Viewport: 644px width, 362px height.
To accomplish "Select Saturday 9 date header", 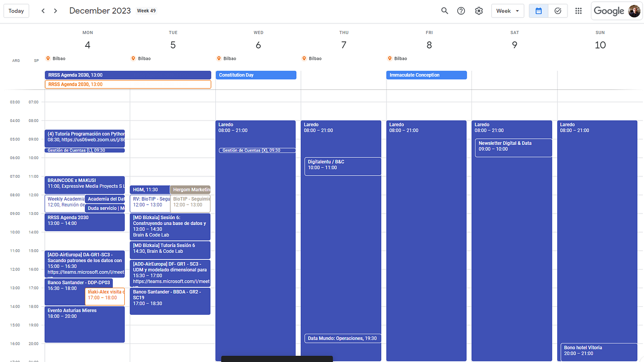I will 514,45.
